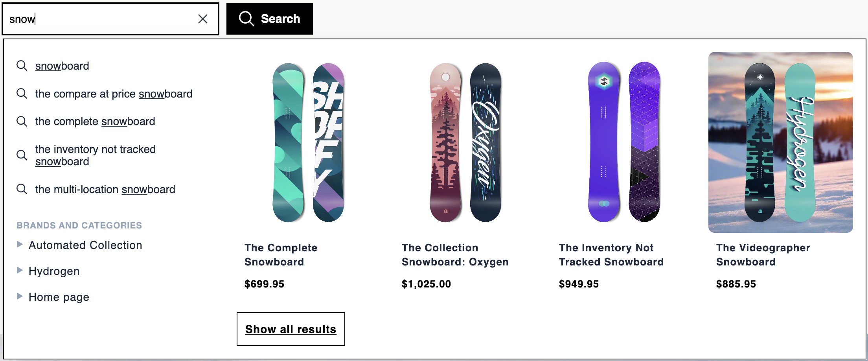Click the X icon to clear search input

pyautogui.click(x=203, y=18)
